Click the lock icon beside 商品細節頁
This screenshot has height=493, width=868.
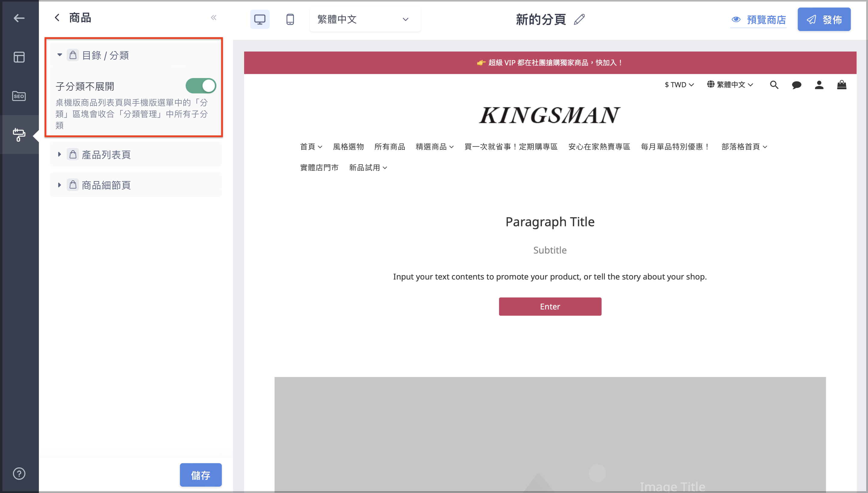coord(73,185)
